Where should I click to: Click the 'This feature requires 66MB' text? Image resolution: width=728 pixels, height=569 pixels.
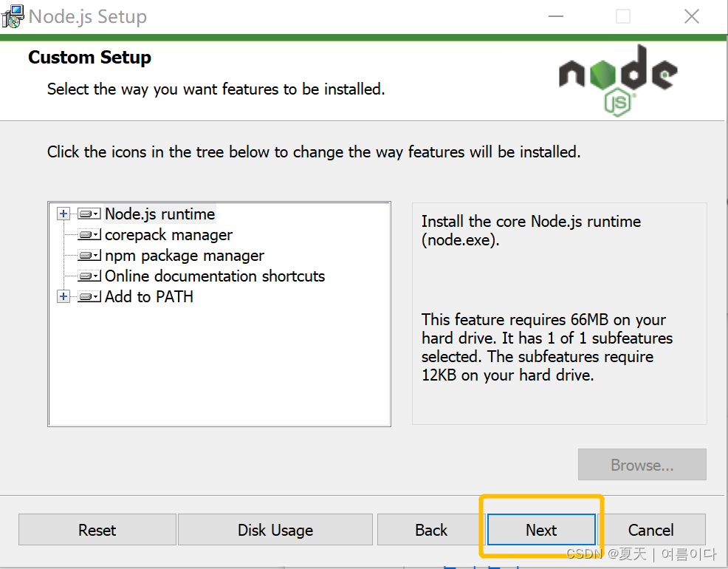point(547,347)
